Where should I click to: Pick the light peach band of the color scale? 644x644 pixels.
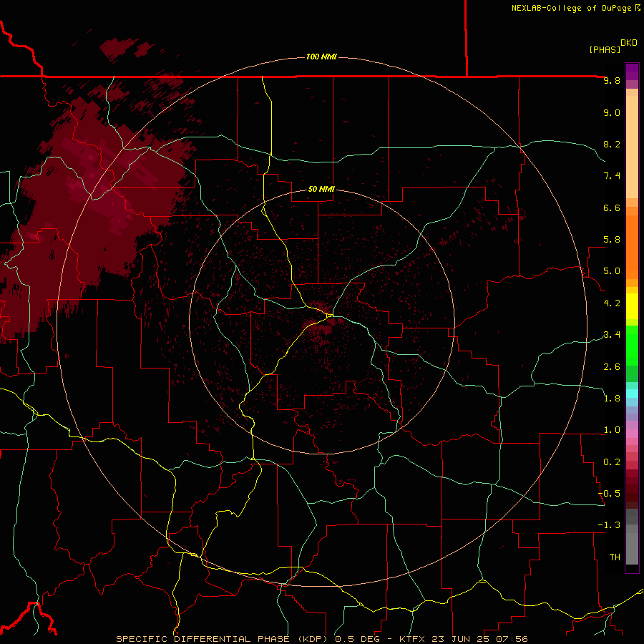(632, 147)
